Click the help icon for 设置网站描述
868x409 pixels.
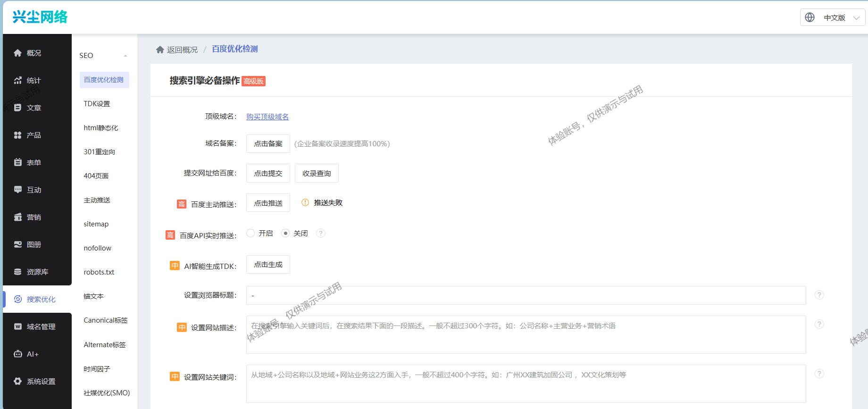coord(819,324)
